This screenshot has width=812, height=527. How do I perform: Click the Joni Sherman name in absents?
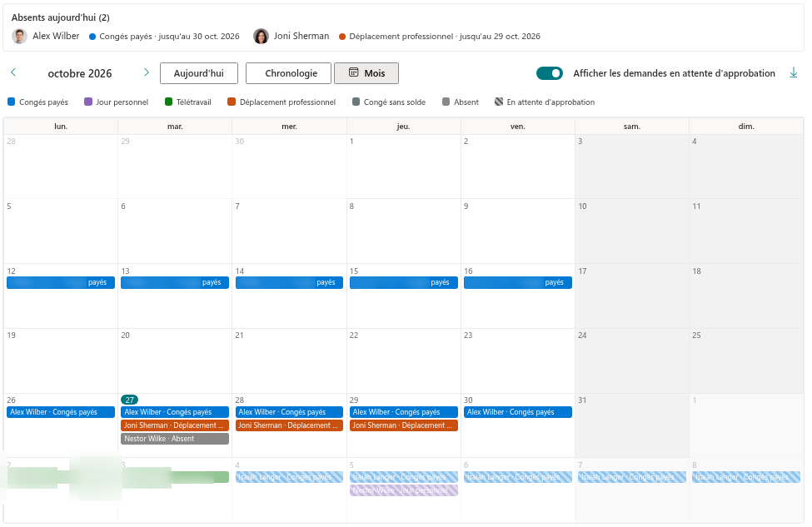[301, 36]
